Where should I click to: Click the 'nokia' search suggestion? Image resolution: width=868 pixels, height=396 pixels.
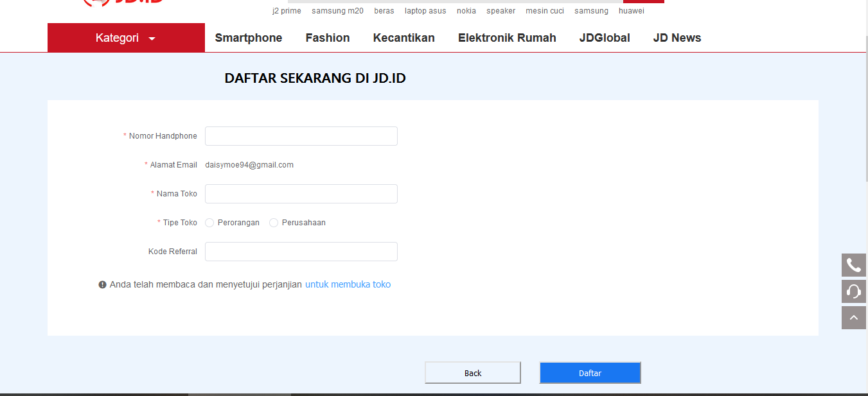466,11
